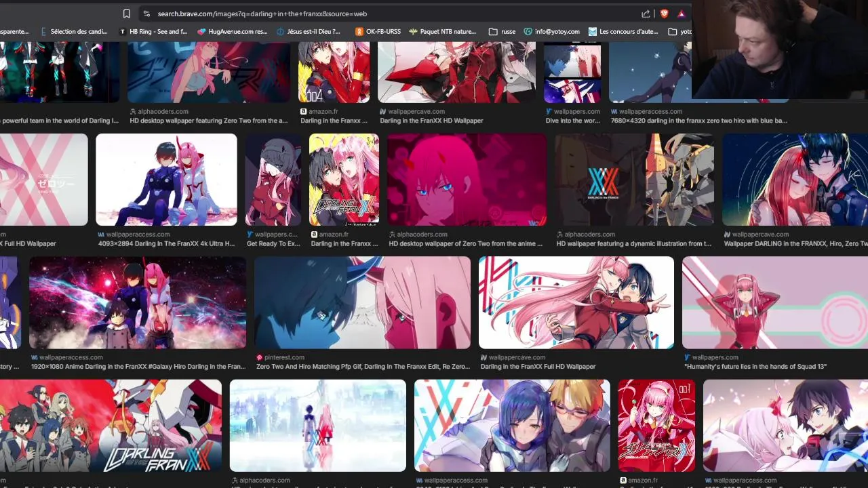This screenshot has width=868, height=488.
Task: Open the 'Get Ready To Ex...' dark-haired girl thumbnail
Action: coord(273,180)
